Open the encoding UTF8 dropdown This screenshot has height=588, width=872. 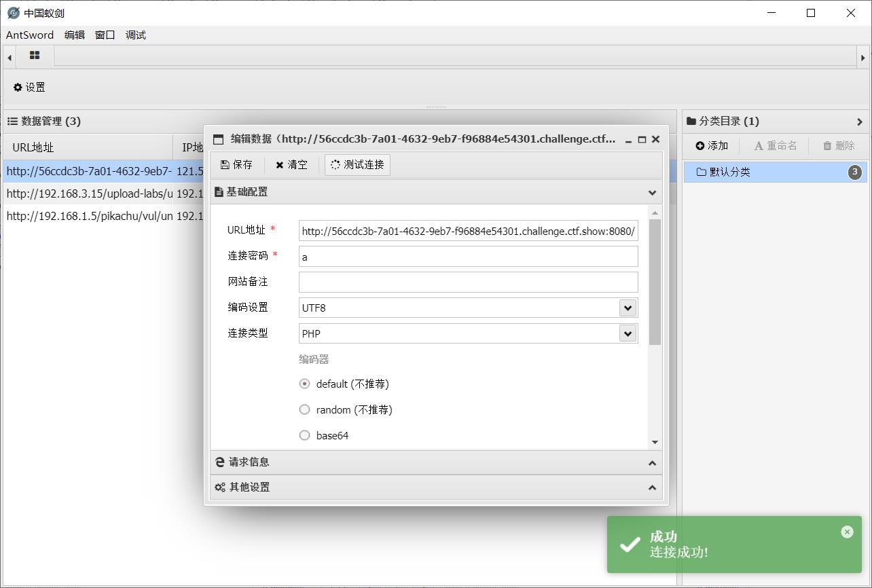628,308
